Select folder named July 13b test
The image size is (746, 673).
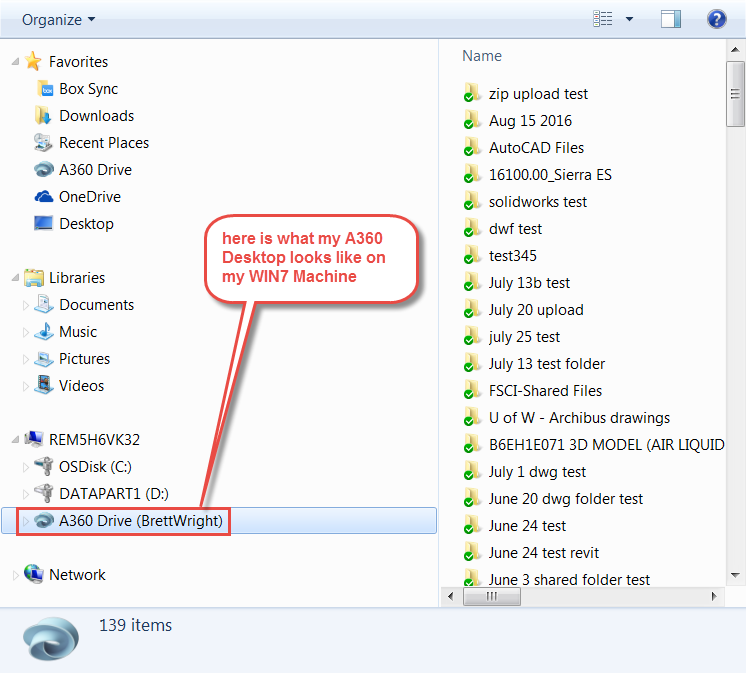coord(517,283)
